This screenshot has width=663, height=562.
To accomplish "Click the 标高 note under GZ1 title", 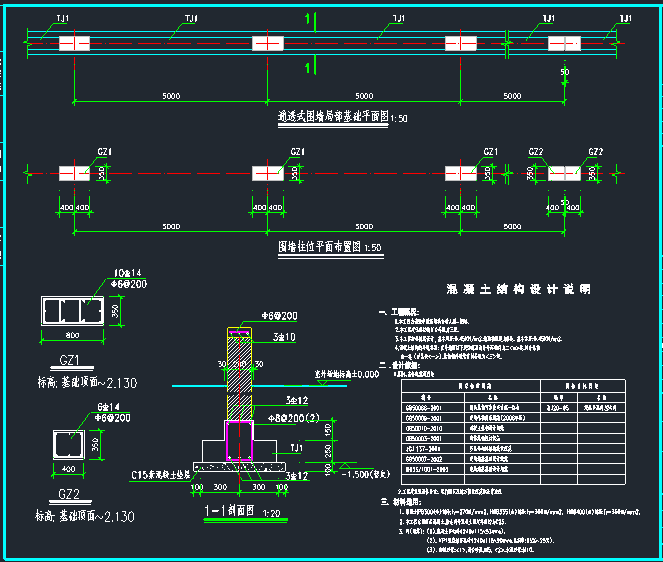I will pos(87,383).
